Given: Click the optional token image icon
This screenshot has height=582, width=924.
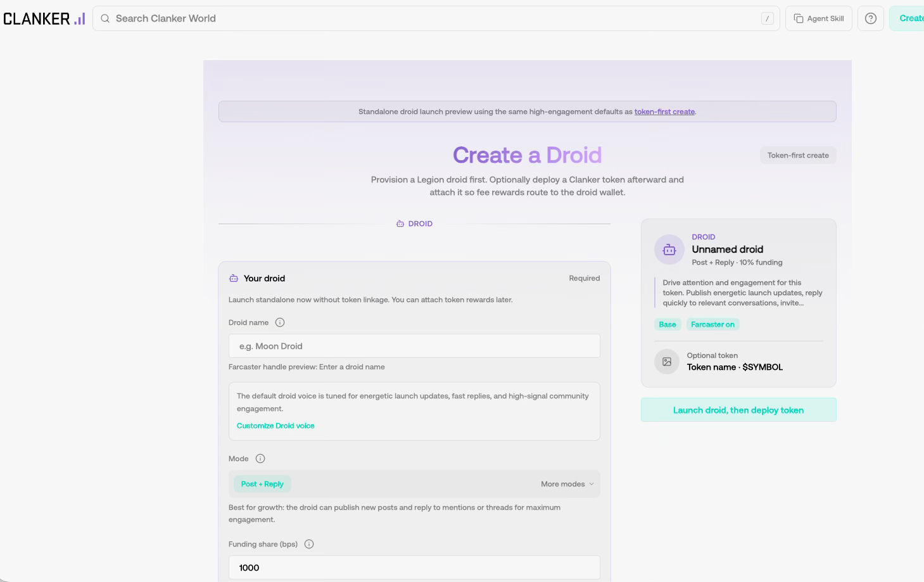Looking at the screenshot, I should point(667,362).
